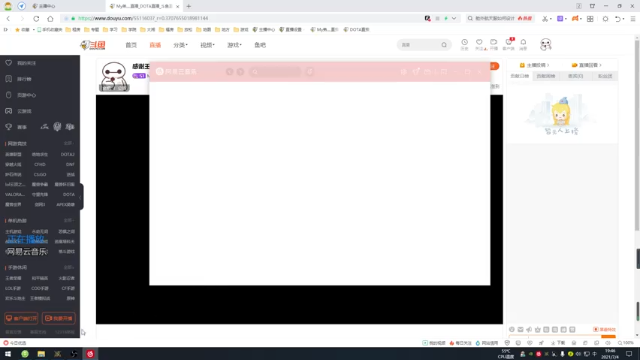The height and width of the screenshot is (360, 640).
Task: Close the active Douyu browser tab
Action: pyautogui.click(x=178, y=6)
